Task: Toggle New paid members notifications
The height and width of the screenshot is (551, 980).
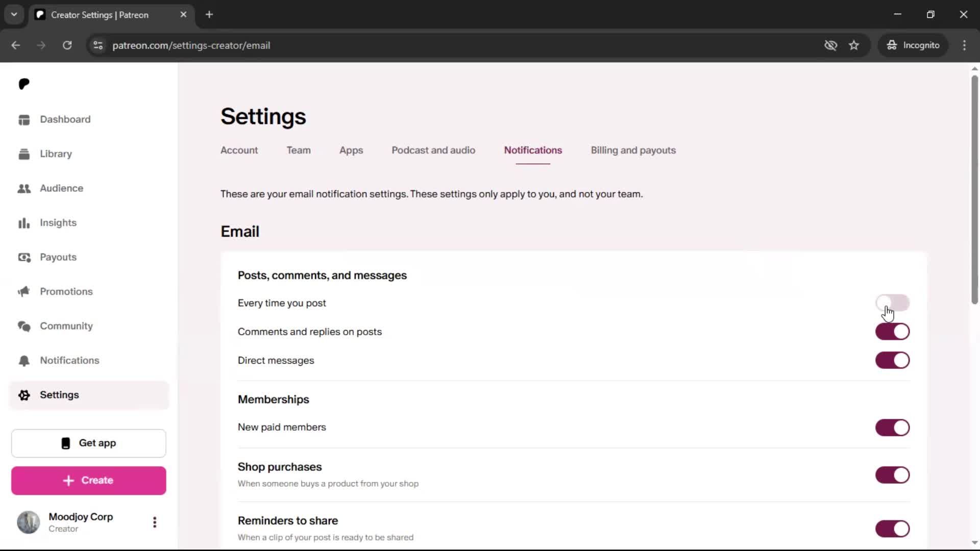Action: point(892,428)
